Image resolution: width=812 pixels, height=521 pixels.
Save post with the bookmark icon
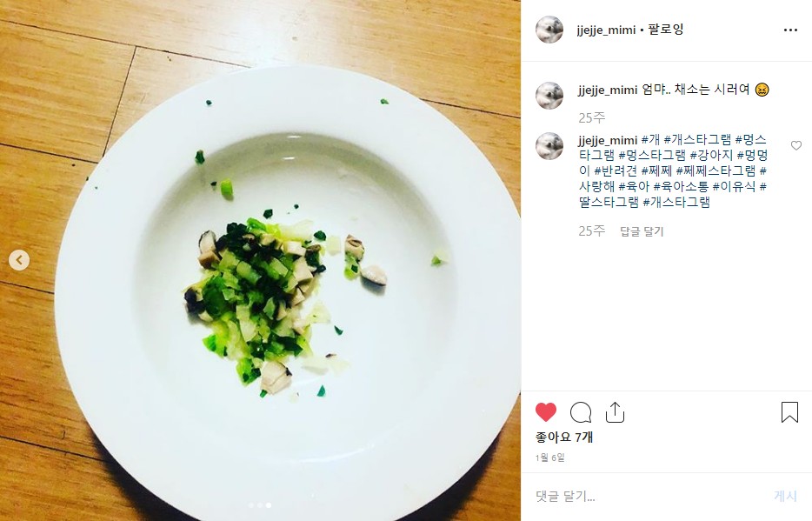coord(789,412)
